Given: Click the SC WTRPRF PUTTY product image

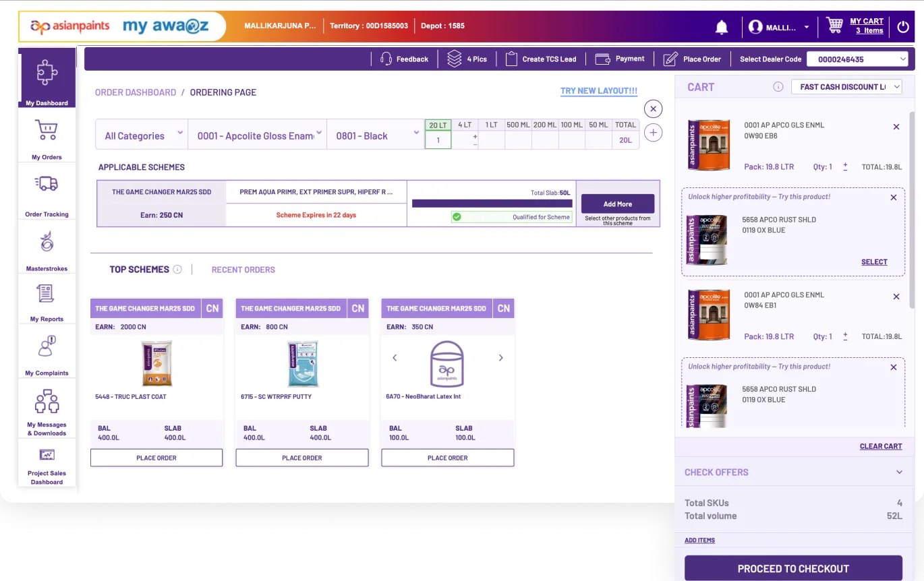Looking at the screenshot, I should pyautogui.click(x=302, y=363).
